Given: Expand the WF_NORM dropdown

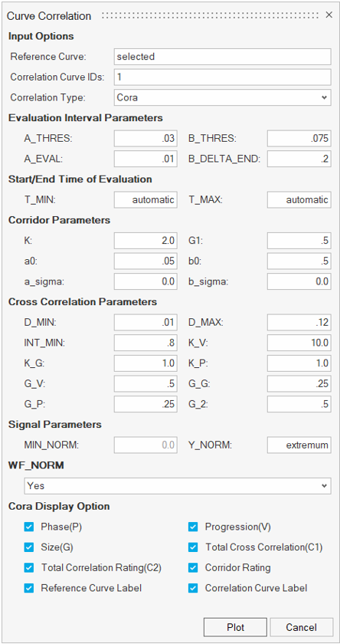Looking at the screenshot, I should point(178,486).
